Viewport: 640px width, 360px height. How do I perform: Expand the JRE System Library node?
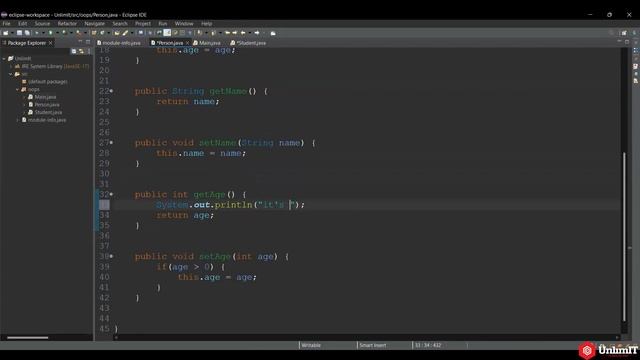[11, 66]
